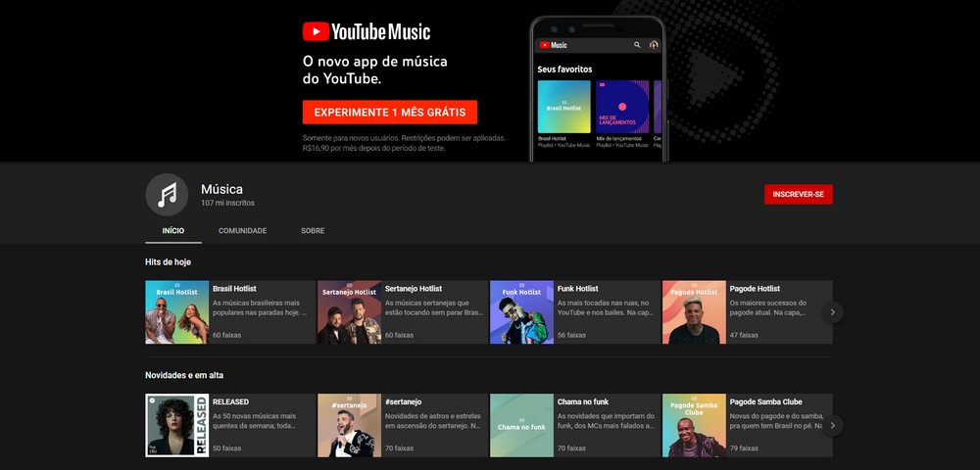Click '56 faixas' under Funk Hotlist
Viewport: 980px width, 470px height.
571,335
